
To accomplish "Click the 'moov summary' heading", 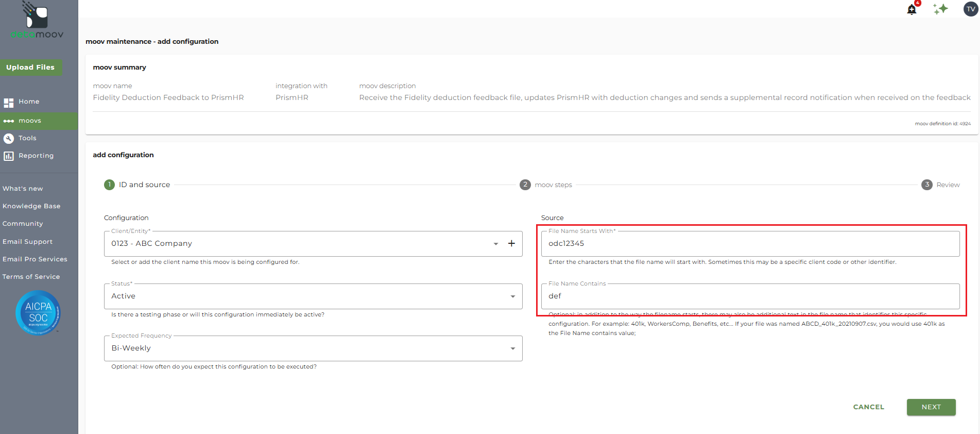I will [x=119, y=67].
